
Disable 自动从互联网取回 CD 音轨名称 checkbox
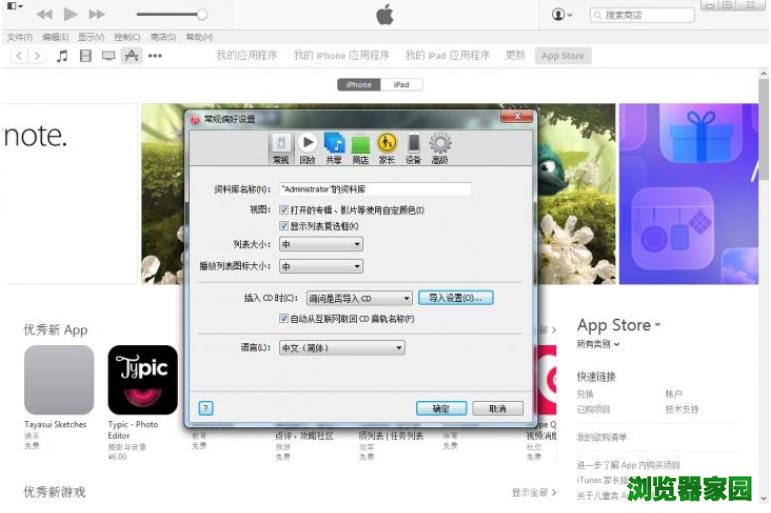(283, 318)
